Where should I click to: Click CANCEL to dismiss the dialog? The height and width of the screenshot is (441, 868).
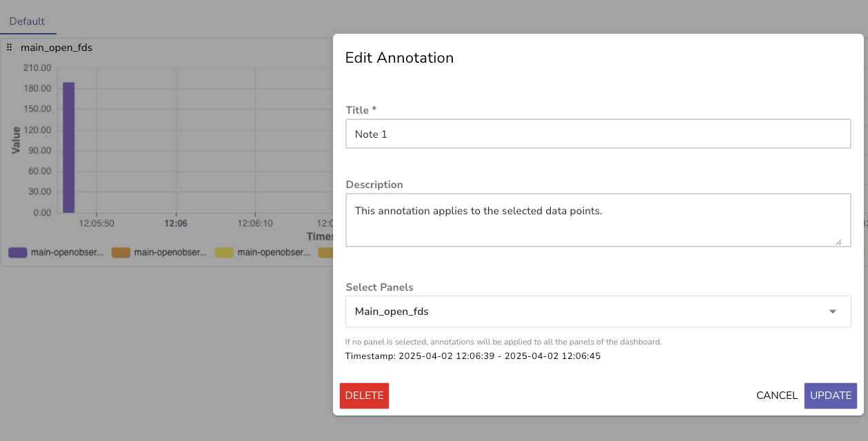[x=776, y=396]
